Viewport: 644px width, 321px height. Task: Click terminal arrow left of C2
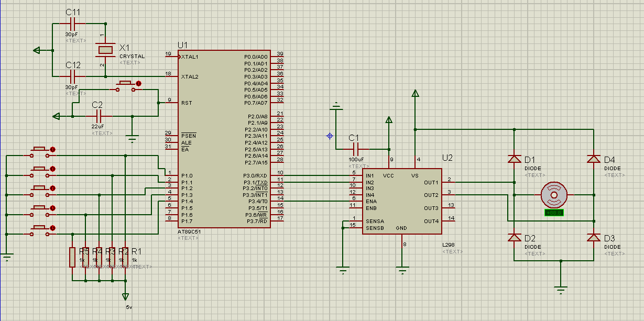point(57,116)
